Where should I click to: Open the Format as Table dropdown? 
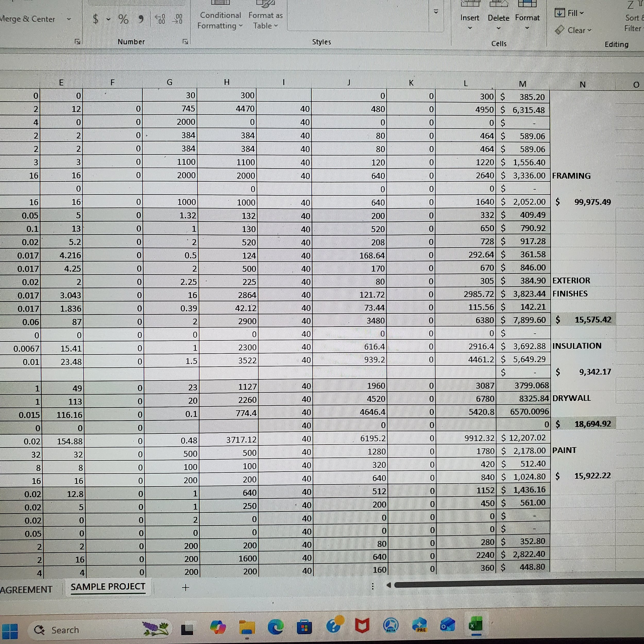265,20
